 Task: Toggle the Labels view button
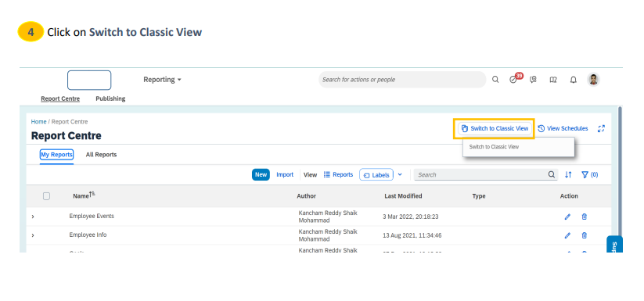coord(376,174)
